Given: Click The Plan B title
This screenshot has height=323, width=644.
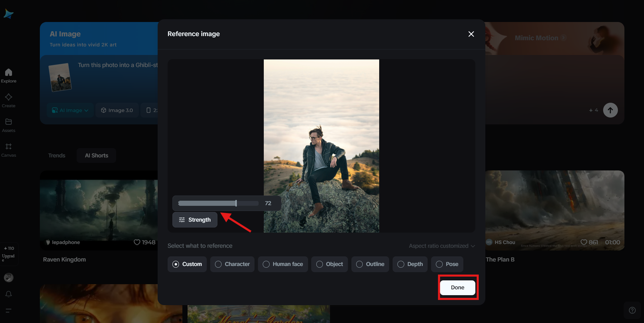Looking at the screenshot, I should pos(500,259).
